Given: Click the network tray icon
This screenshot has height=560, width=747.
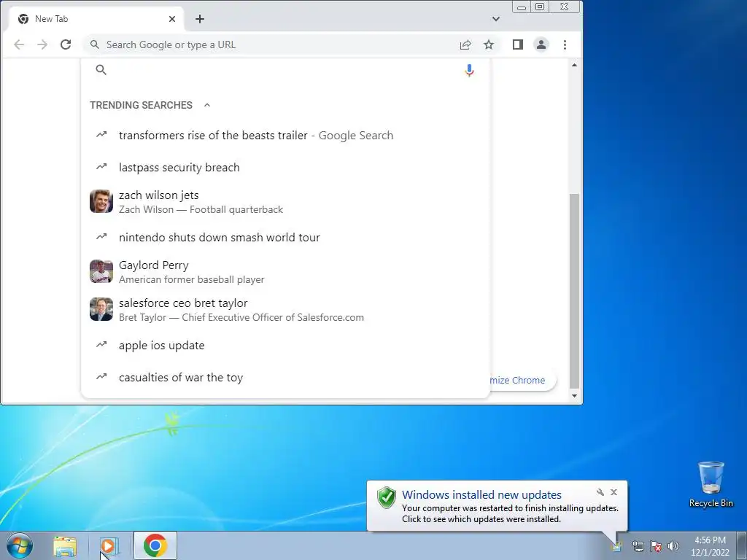Looking at the screenshot, I should [x=638, y=546].
